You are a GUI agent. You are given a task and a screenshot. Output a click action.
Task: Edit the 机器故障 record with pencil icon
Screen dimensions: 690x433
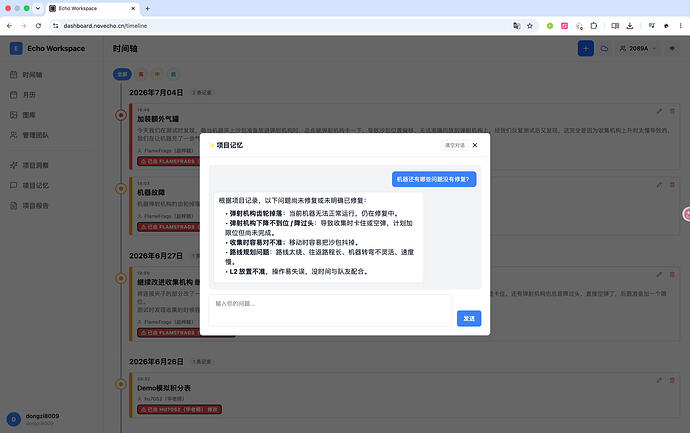(659, 185)
